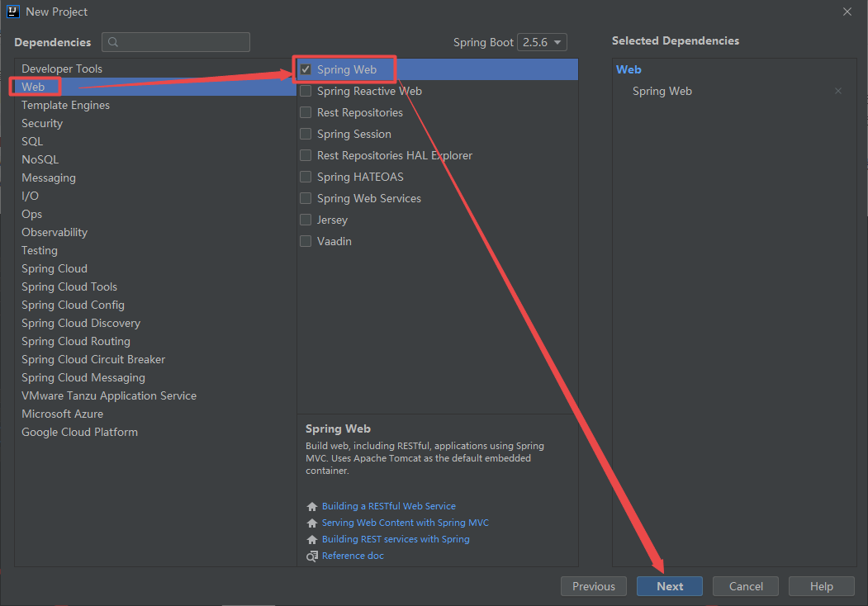Select Google Cloud Platform category
The height and width of the screenshot is (606, 868).
coord(155,433)
